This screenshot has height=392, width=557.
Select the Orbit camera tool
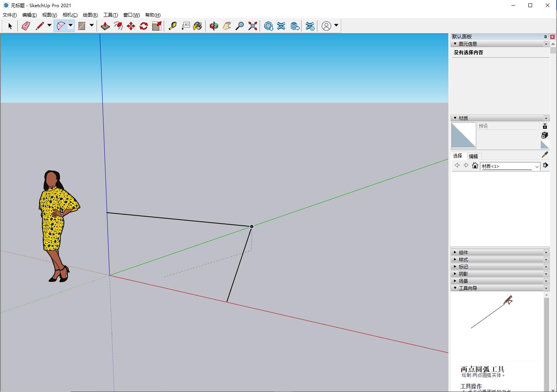(x=214, y=26)
